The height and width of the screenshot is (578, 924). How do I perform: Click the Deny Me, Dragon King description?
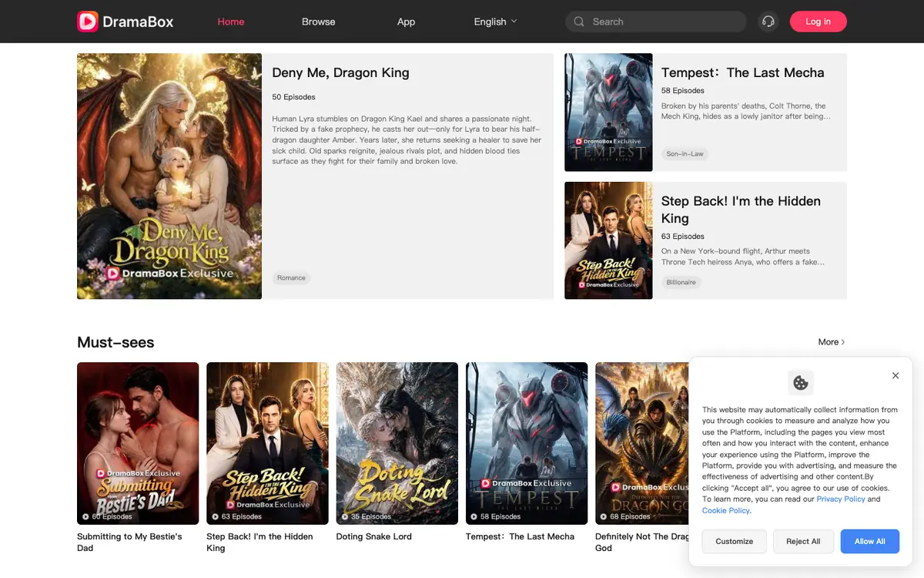[x=407, y=140]
